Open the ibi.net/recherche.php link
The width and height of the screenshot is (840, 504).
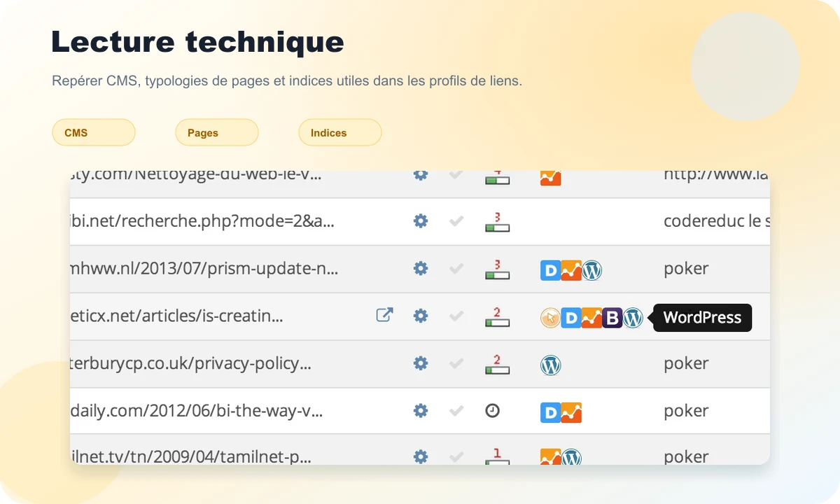[x=202, y=221]
